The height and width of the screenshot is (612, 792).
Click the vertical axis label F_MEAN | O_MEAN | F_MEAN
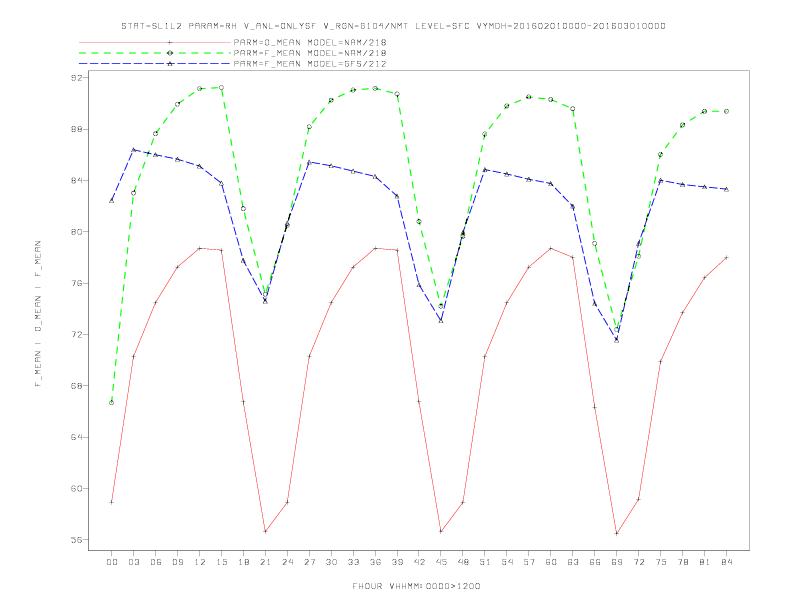point(38,314)
